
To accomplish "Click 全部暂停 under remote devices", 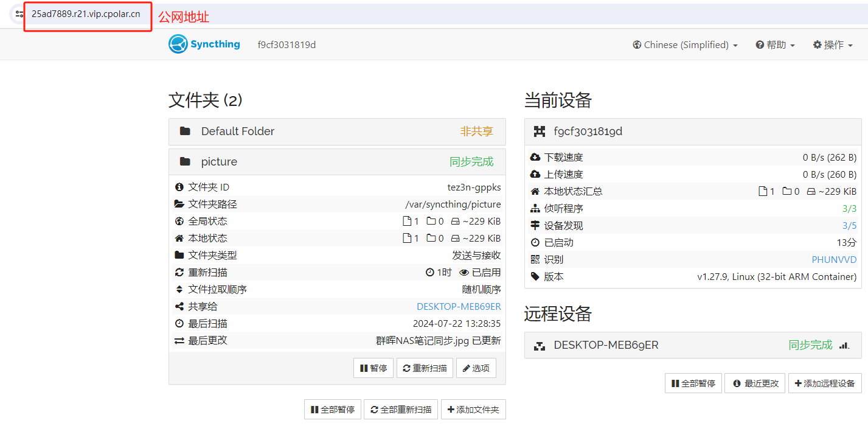I will tap(693, 383).
